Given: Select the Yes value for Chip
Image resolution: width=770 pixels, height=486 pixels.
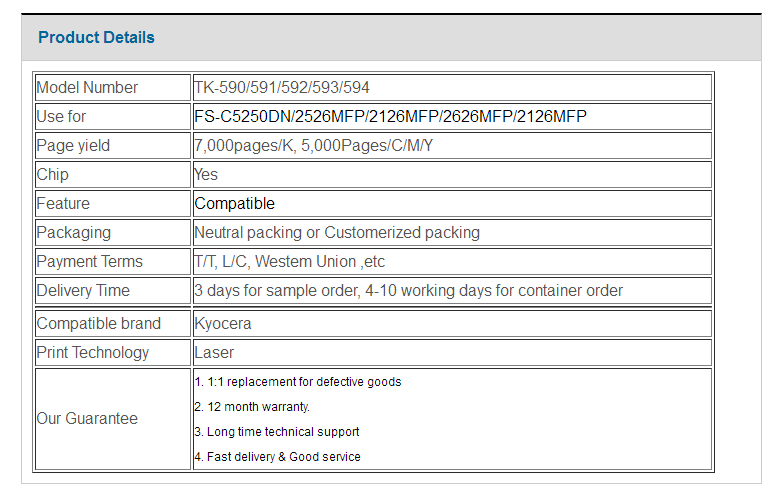Looking at the screenshot, I should tap(206, 174).
